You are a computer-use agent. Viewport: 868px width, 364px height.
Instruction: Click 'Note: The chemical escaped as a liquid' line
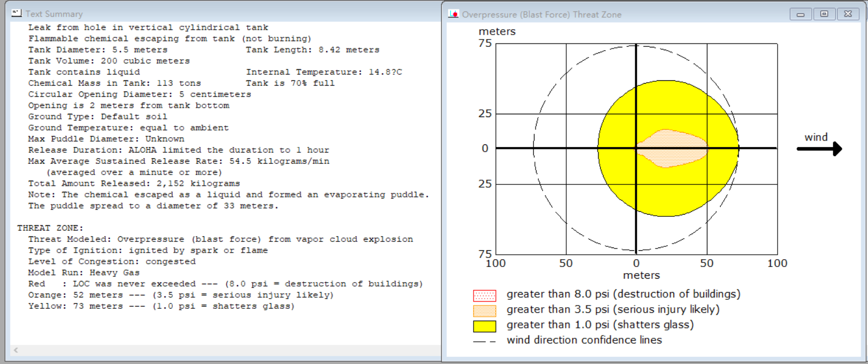tap(229, 195)
